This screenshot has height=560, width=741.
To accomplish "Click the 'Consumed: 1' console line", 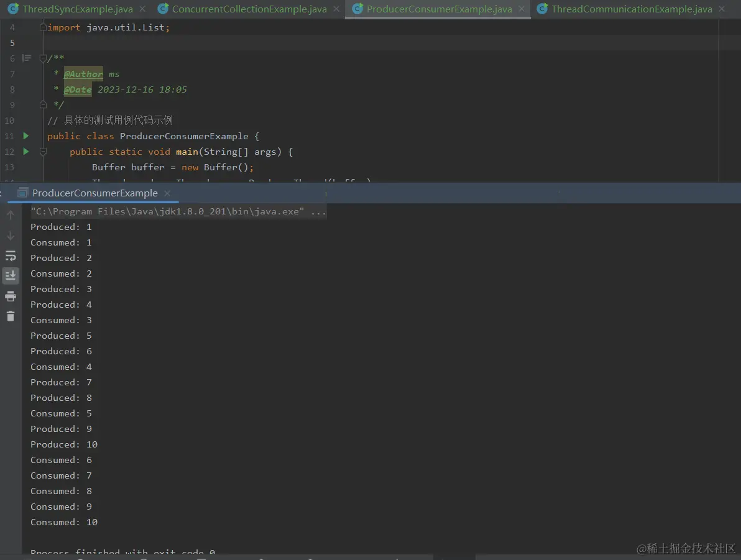I will pos(61,242).
